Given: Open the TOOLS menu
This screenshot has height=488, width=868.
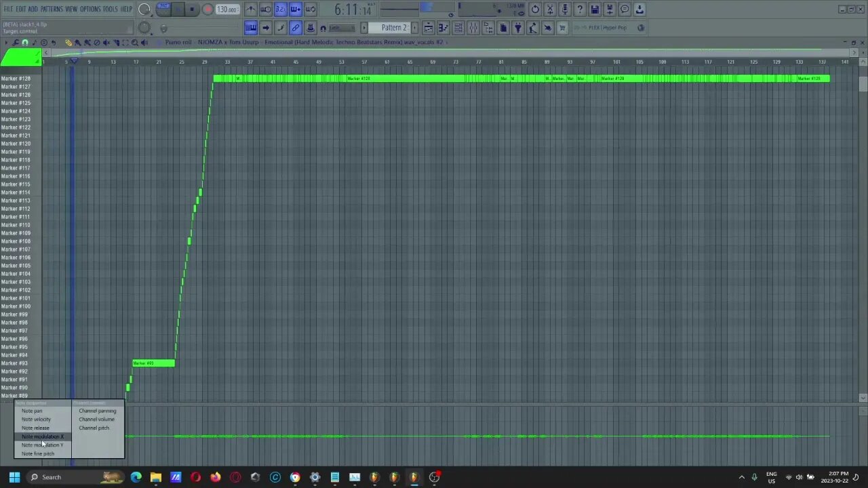Looking at the screenshot, I should [110, 9].
